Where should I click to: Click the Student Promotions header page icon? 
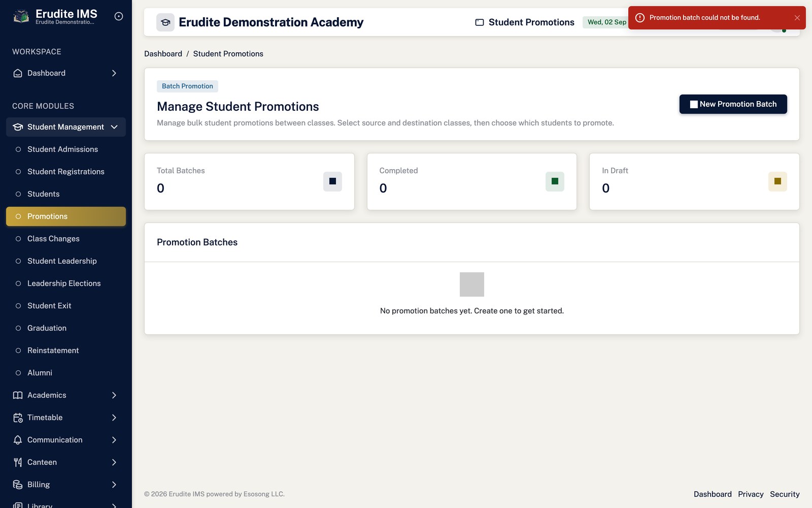click(479, 22)
